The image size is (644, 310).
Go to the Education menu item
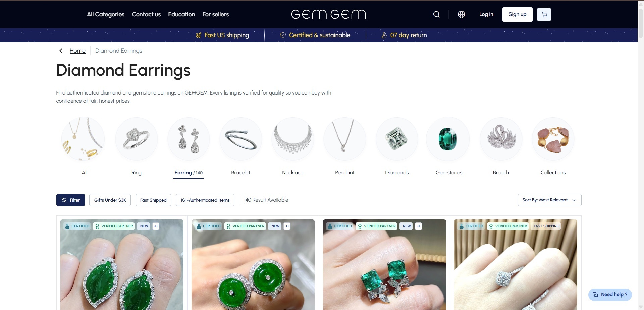point(181,14)
